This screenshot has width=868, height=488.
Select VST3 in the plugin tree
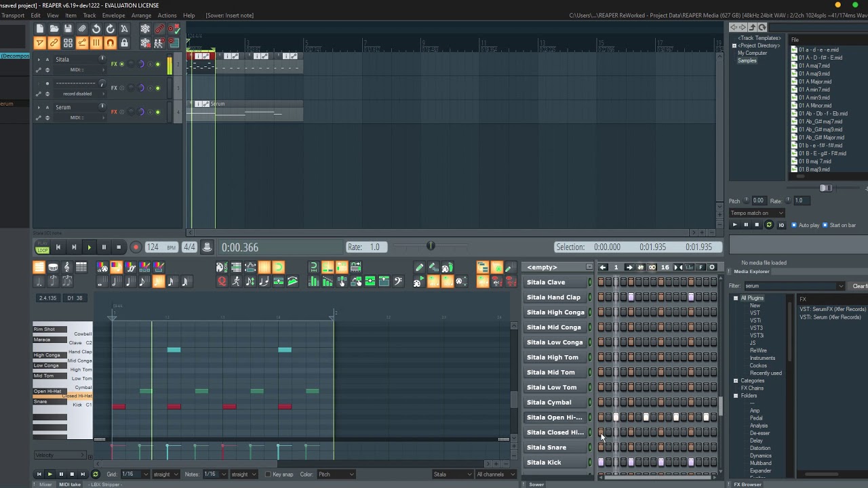(x=756, y=328)
